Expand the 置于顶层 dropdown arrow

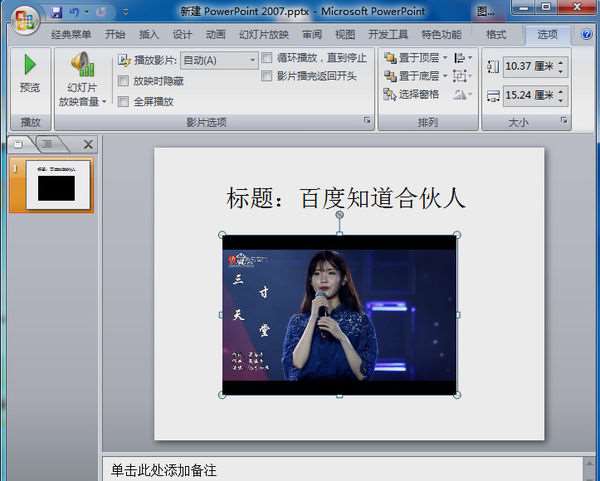point(445,58)
